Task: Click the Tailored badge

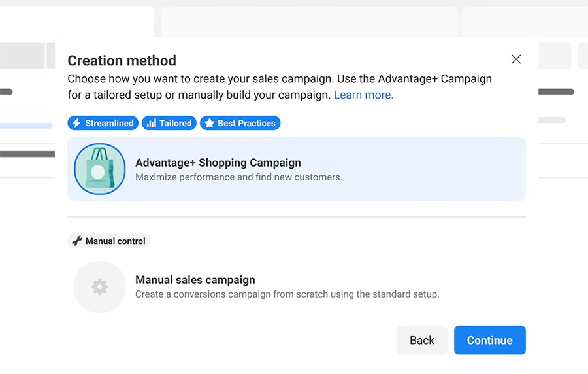Action: pyautogui.click(x=169, y=123)
